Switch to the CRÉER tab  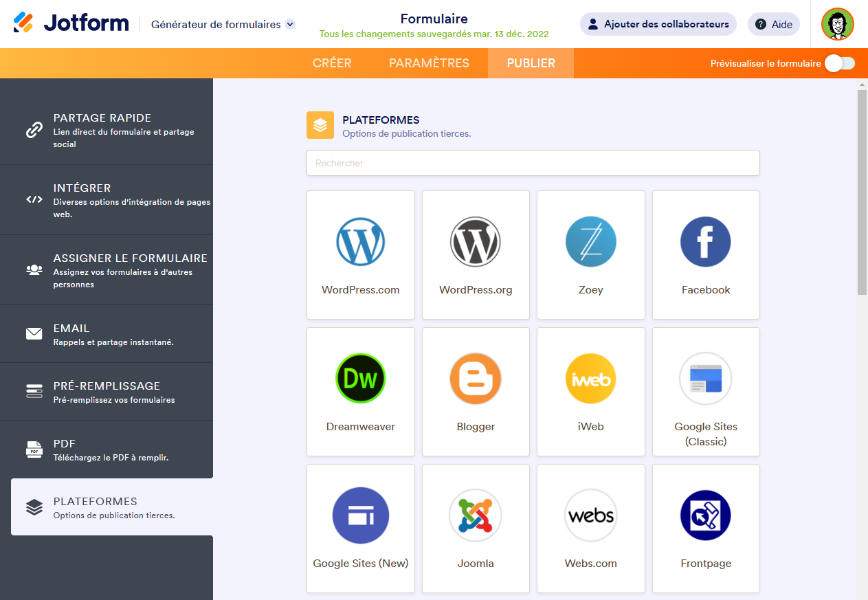332,63
